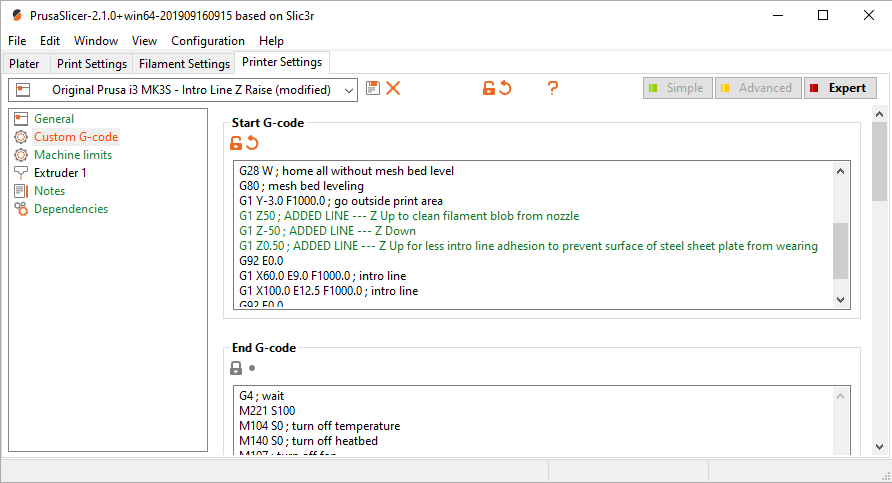Click the main page vertical scrollbar thumb
Viewport: 892px width, 483px height.
coord(879,162)
